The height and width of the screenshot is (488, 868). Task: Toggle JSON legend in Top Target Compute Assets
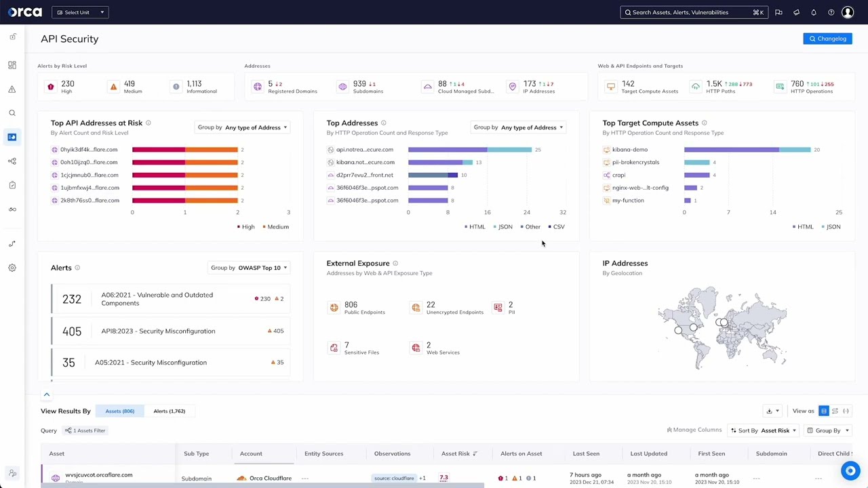[831, 226]
